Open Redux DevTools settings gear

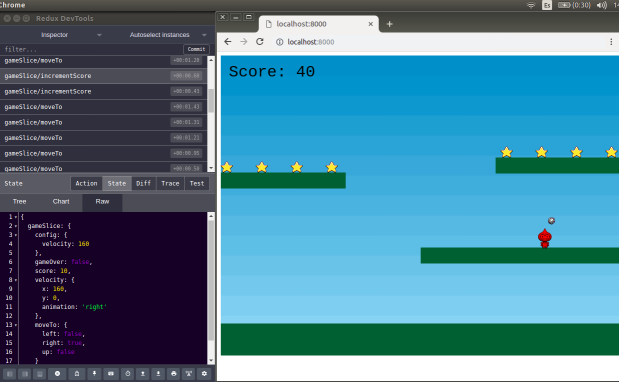click(x=204, y=373)
